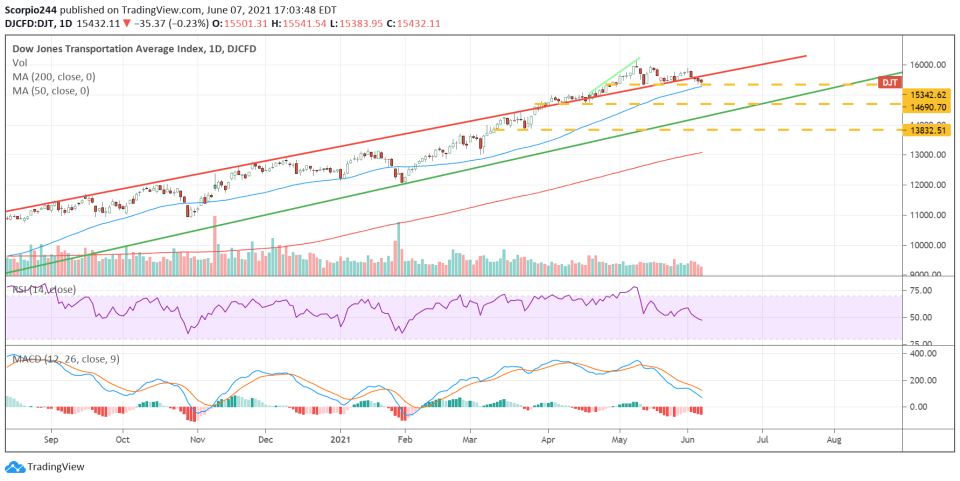Click the May label on time axis
Screen dimensions: 960x481
click(620, 439)
